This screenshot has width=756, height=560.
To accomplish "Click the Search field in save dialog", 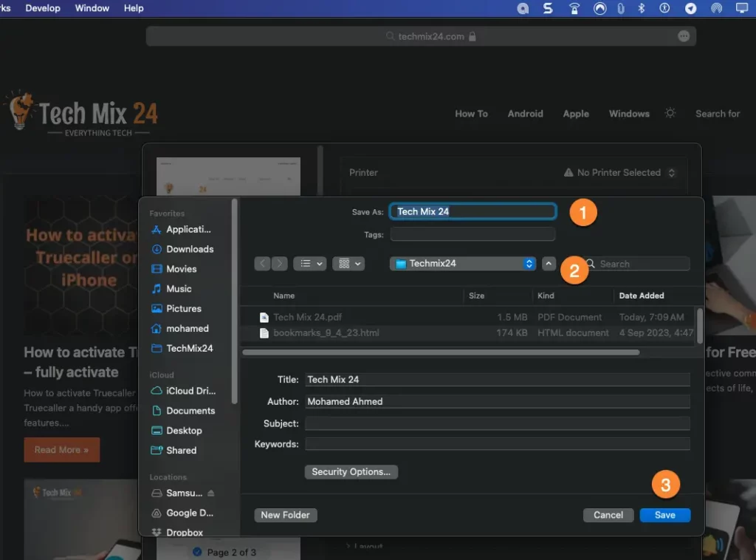I will pos(637,264).
